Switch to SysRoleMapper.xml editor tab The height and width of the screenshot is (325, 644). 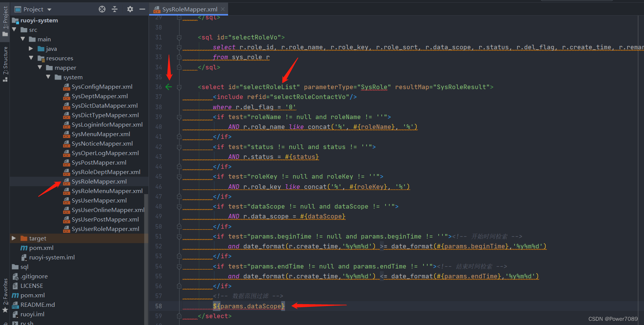(189, 9)
